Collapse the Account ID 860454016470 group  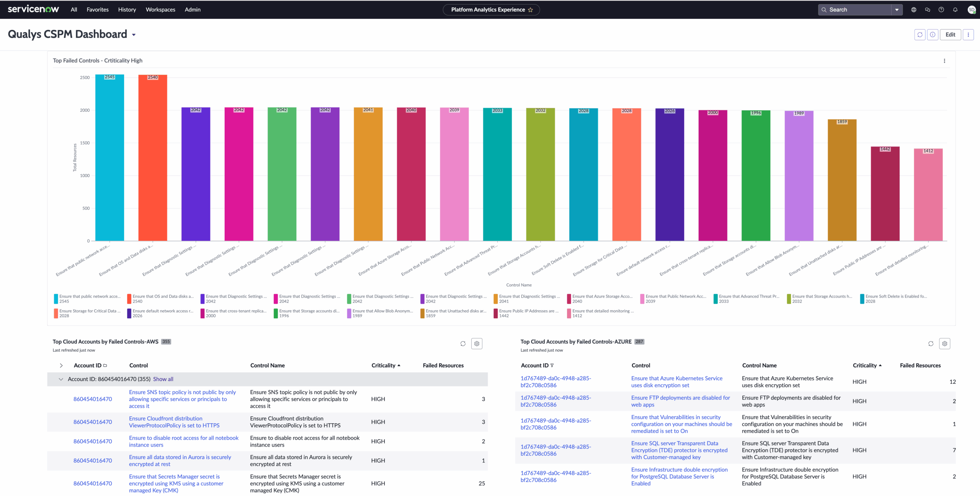(x=61, y=379)
